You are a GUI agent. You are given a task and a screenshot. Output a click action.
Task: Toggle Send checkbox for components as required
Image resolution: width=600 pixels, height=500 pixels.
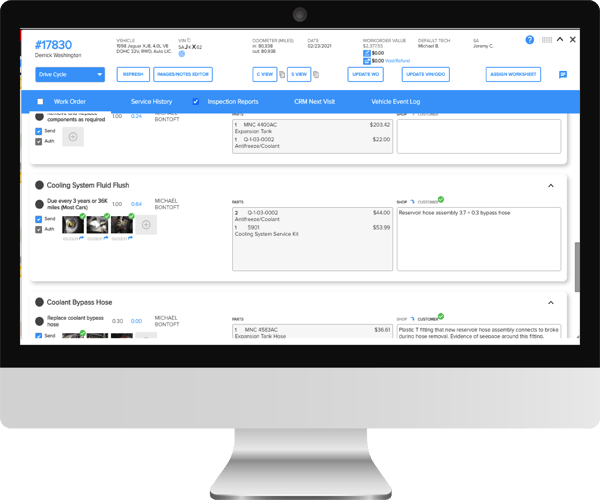(x=39, y=132)
